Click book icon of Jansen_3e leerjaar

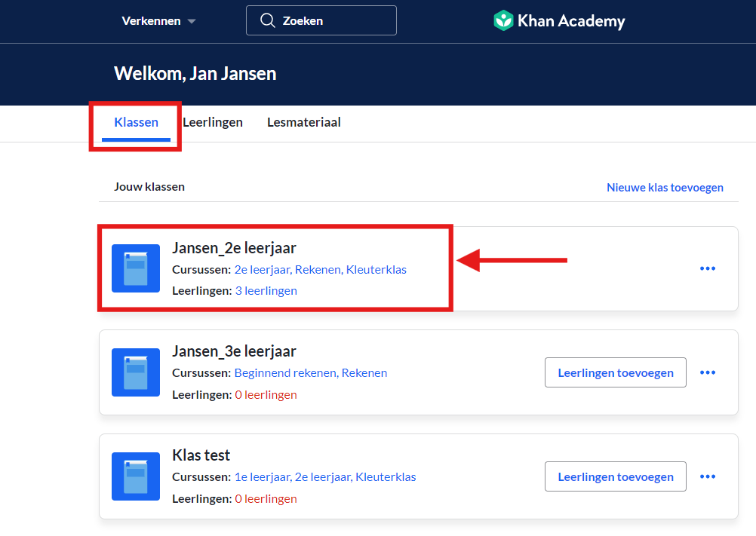point(136,372)
